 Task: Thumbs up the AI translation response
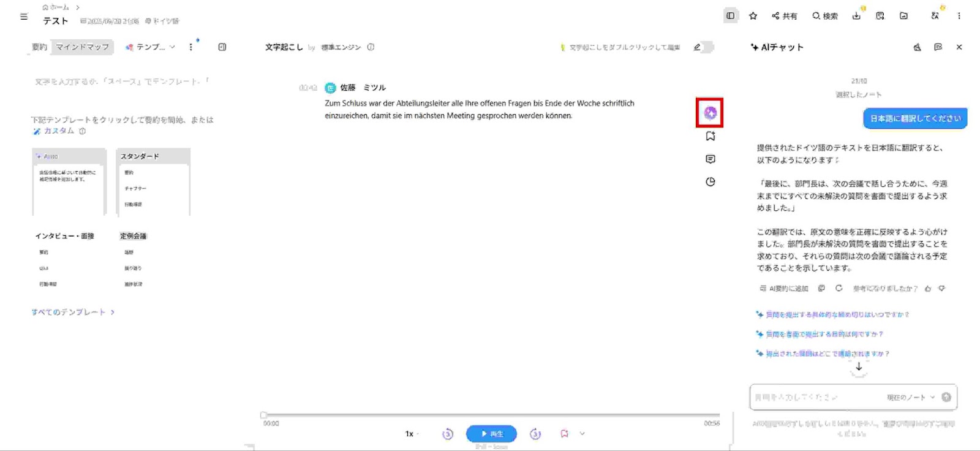[x=928, y=289]
